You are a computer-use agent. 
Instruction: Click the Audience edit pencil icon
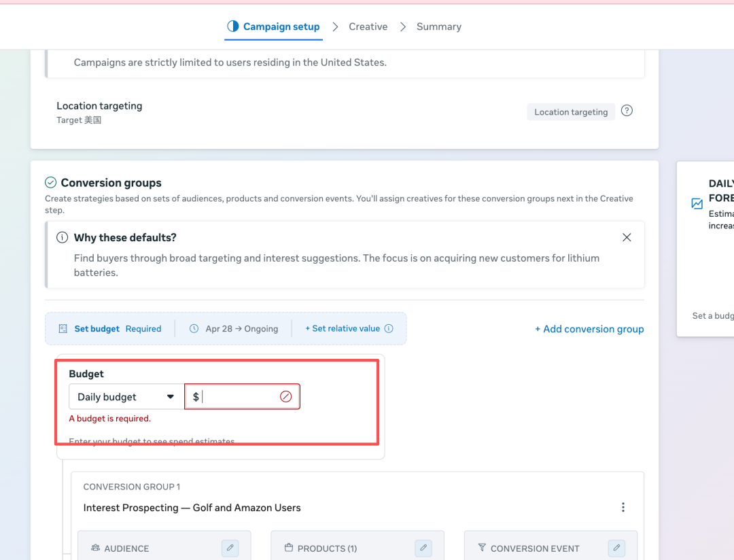230,548
